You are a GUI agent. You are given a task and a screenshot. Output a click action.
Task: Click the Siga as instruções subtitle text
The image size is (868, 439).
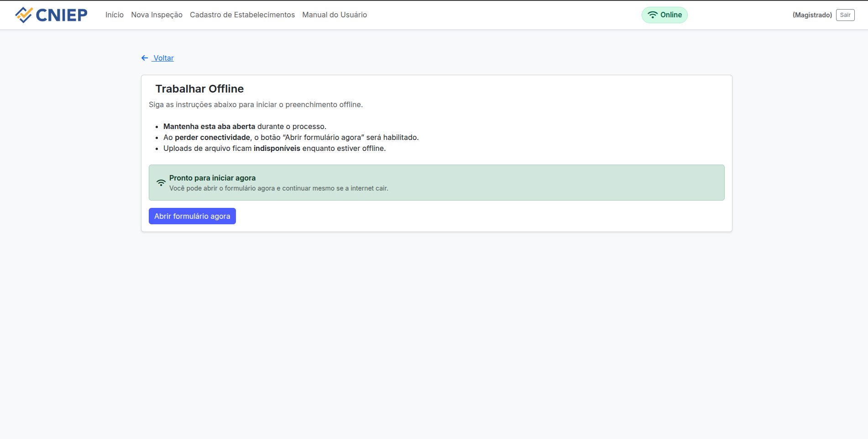[256, 105]
